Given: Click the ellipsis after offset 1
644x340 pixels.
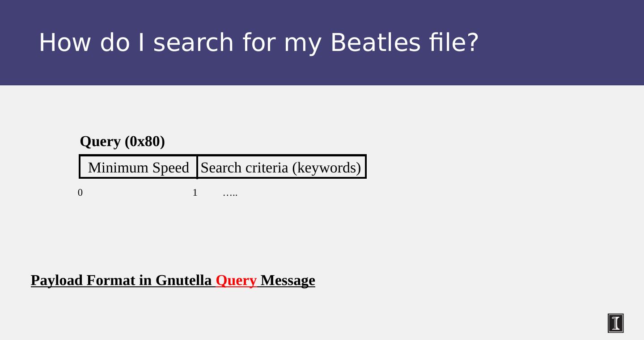Looking at the screenshot, I should point(230,193).
